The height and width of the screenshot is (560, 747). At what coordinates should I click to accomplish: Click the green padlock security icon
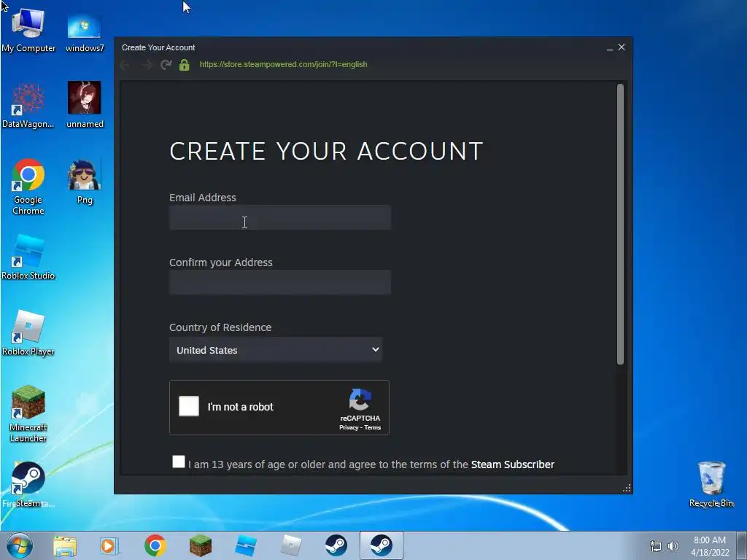click(x=185, y=65)
